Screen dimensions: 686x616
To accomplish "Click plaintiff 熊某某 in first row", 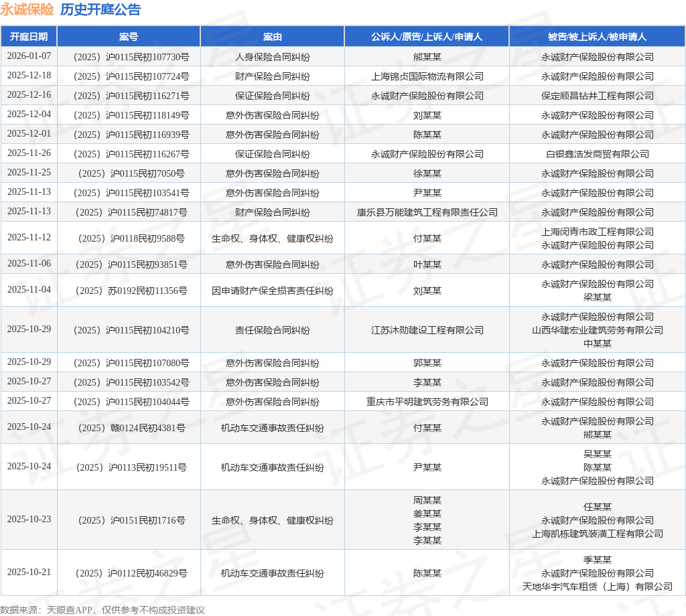I will (427, 57).
